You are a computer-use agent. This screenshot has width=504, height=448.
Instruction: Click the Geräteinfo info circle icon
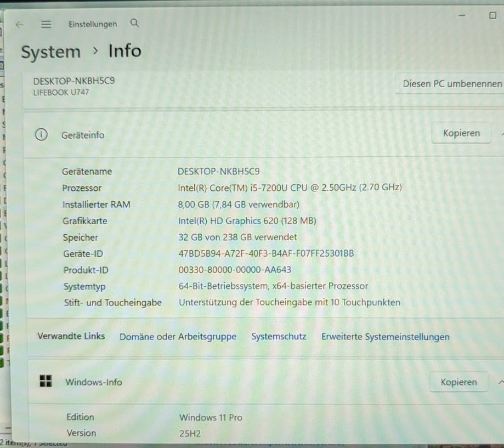41,134
